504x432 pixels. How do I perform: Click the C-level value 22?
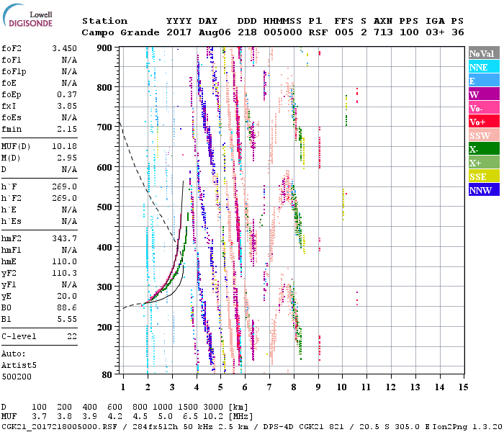(72, 336)
